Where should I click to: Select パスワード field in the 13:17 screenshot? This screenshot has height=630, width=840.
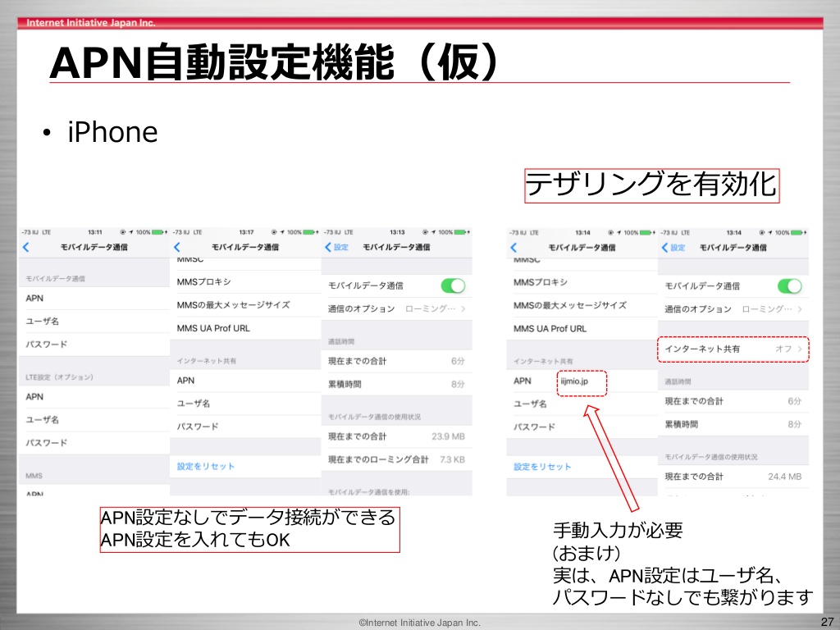pos(245,427)
